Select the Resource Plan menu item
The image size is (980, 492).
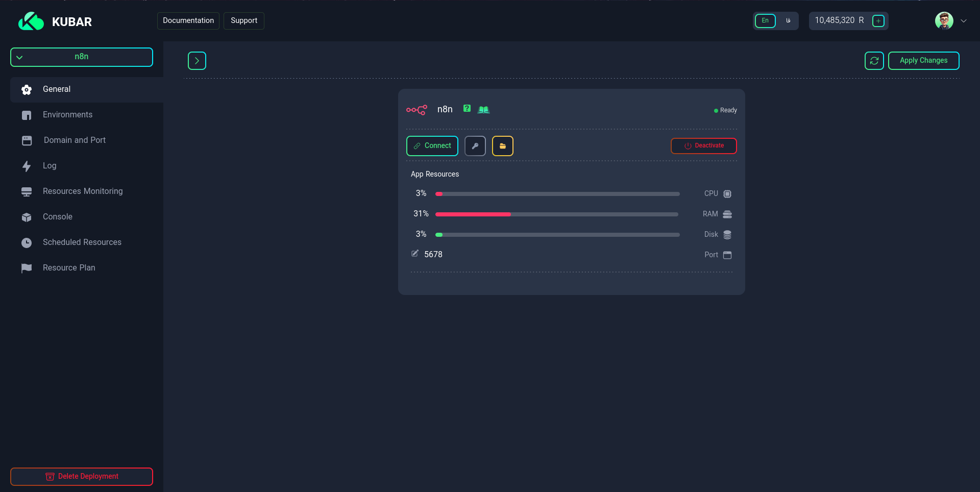coord(87,268)
